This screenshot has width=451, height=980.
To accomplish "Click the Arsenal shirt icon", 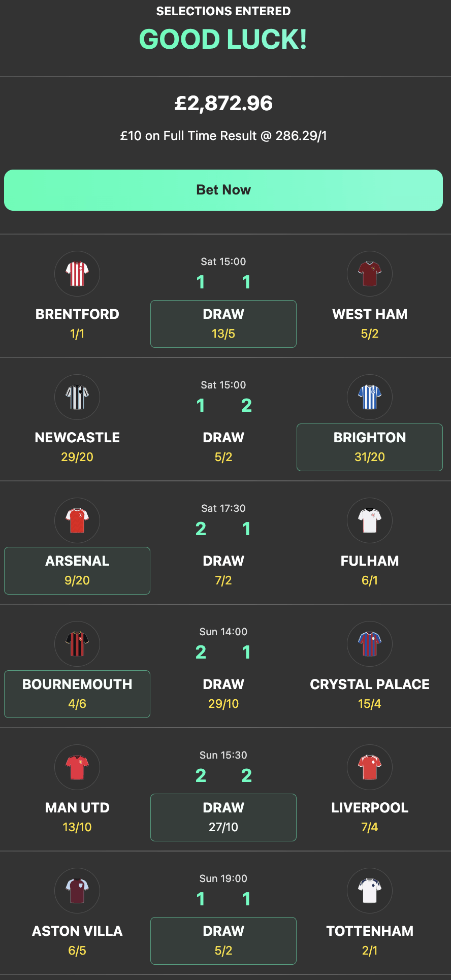I will coord(77,520).
